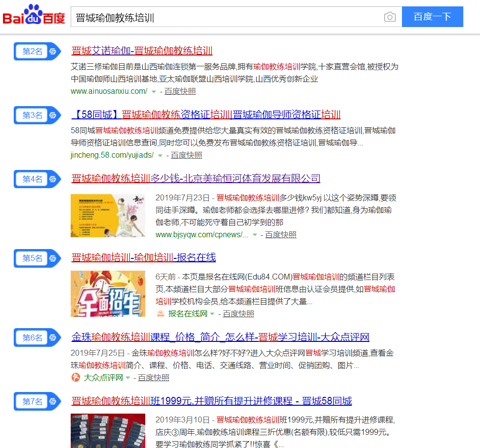
Task: Click the 报名在线网 source icon
Action: 160,314
